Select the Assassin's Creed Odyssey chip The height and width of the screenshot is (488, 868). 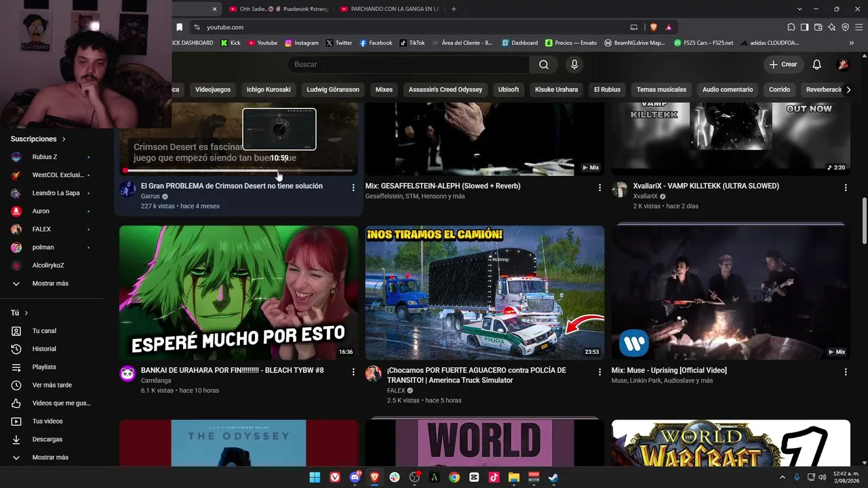(446, 89)
